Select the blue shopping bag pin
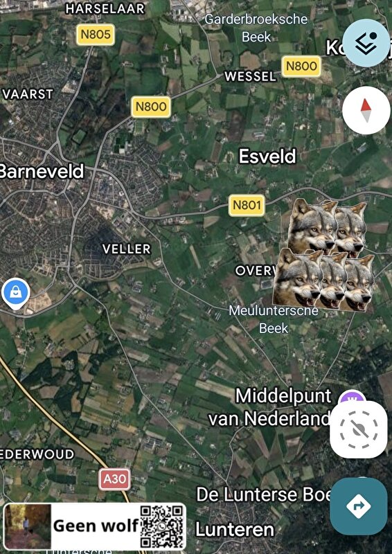 pyautogui.click(x=15, y=293)
